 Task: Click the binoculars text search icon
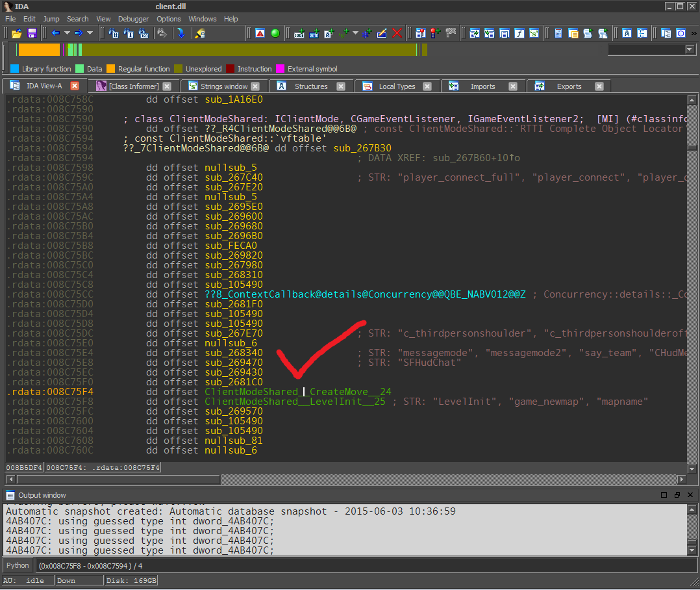(129, 34)
